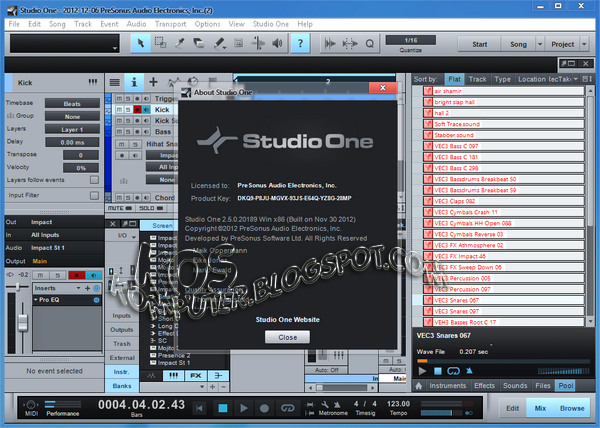
Task: Open the Transport menu
Action: pos(170,24)
